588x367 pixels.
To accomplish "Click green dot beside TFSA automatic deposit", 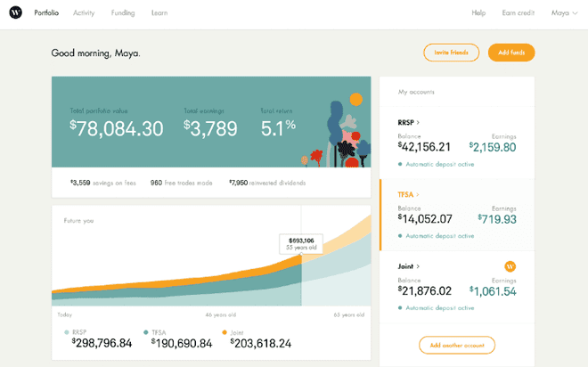I will pos(400,236).
